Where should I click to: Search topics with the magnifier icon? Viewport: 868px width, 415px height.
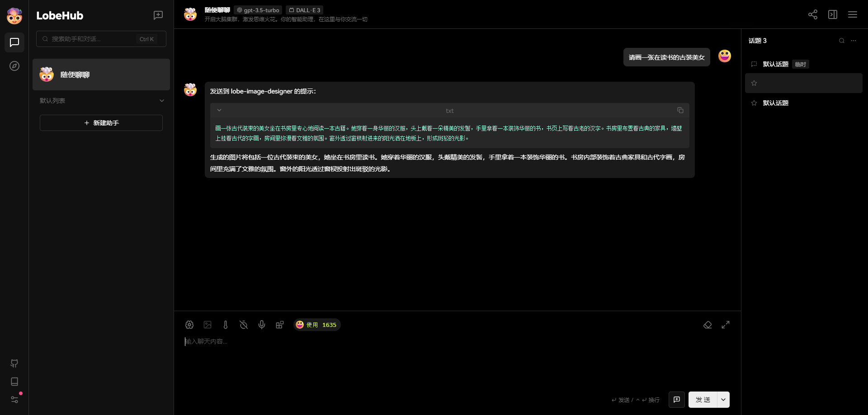pos(842,41)
